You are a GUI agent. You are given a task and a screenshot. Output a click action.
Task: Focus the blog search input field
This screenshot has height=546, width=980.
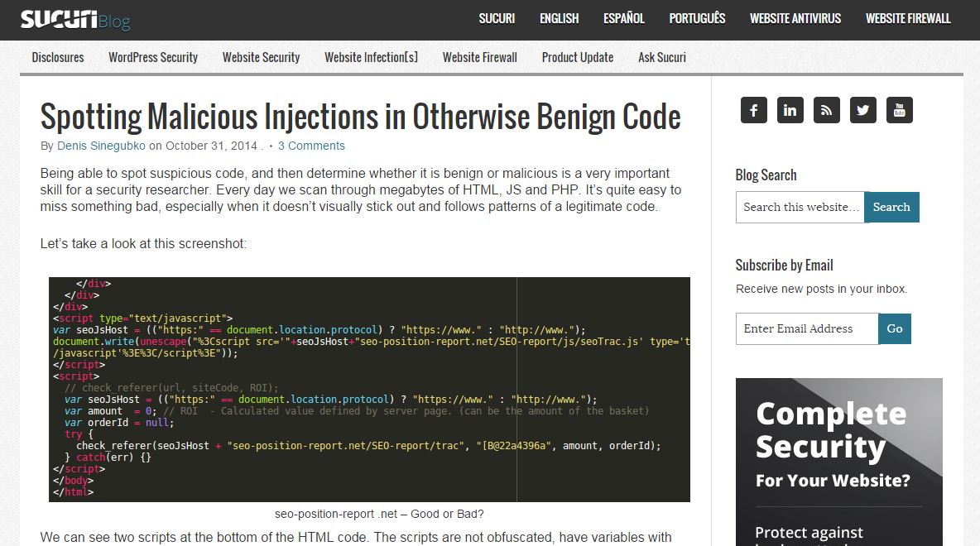800,208
